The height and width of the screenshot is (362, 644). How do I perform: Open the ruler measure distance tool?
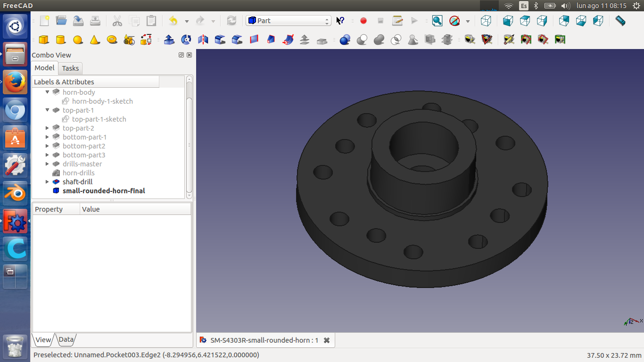(x=620, y=21)
